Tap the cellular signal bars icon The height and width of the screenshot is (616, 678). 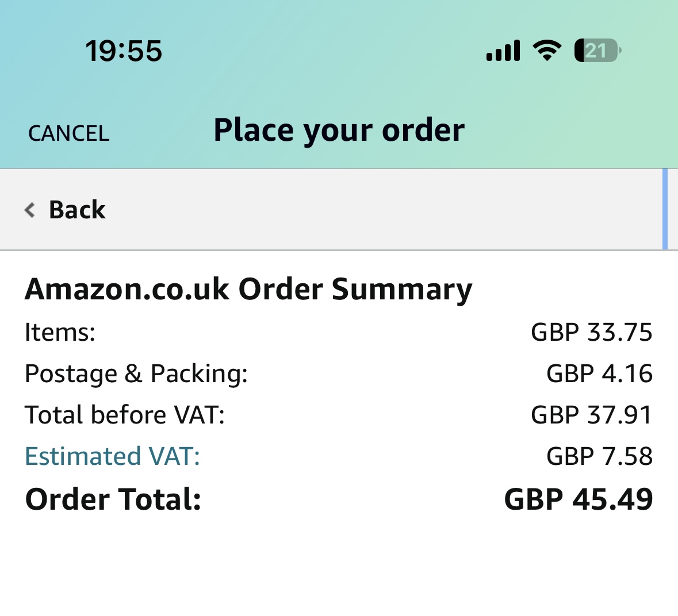[503, 51]
